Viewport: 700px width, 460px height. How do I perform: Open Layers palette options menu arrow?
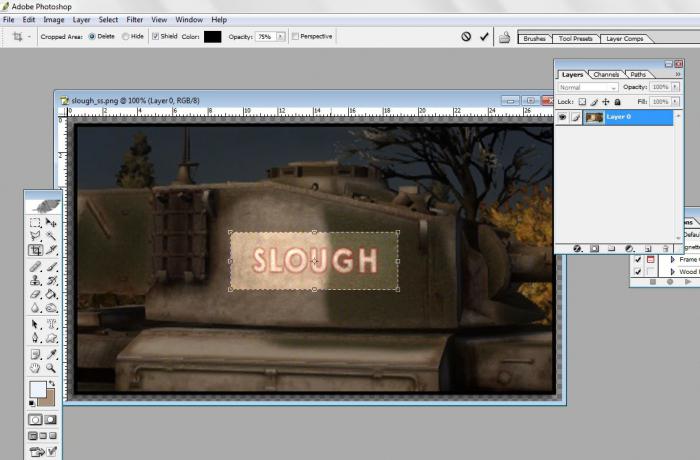pyautogui.click(x=678, y=74)
